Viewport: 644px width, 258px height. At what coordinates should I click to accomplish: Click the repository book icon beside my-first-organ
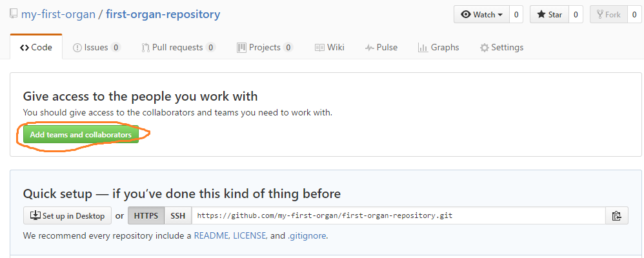tap(13, 14)
